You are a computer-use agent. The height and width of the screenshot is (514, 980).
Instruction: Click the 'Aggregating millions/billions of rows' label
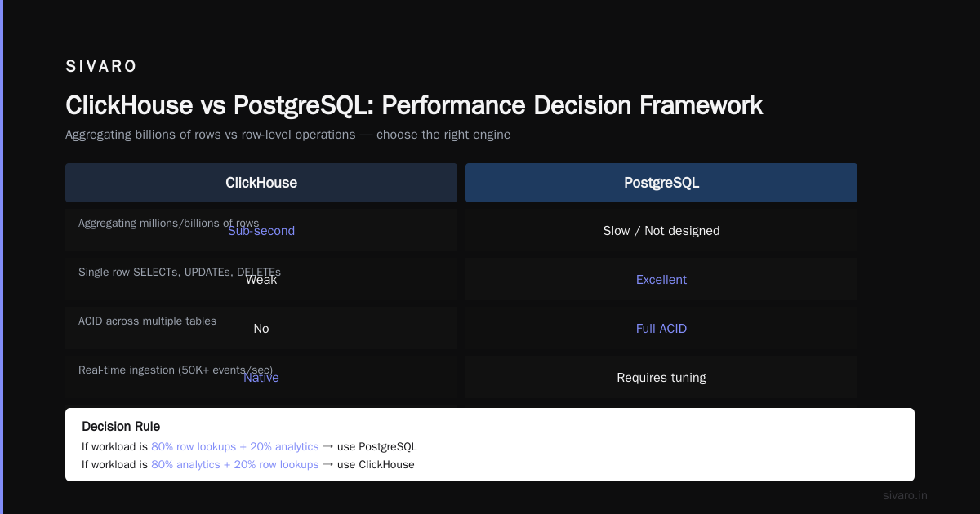tap(168, 223)
